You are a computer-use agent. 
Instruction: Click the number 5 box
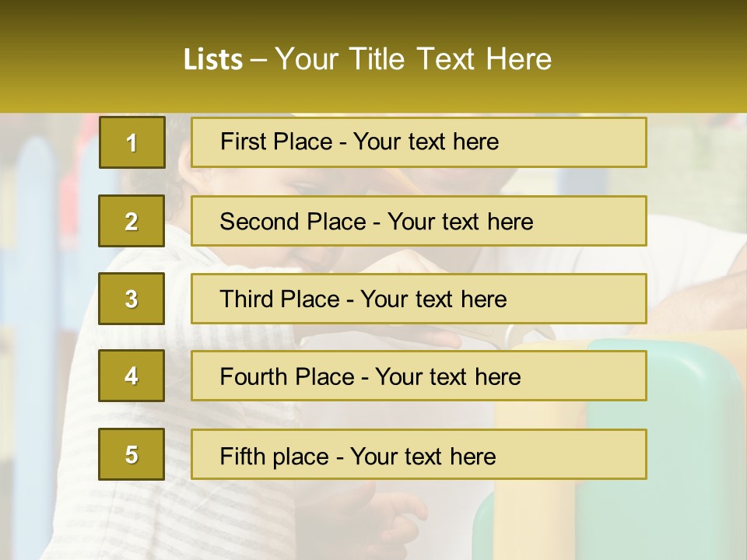[132, 454]
